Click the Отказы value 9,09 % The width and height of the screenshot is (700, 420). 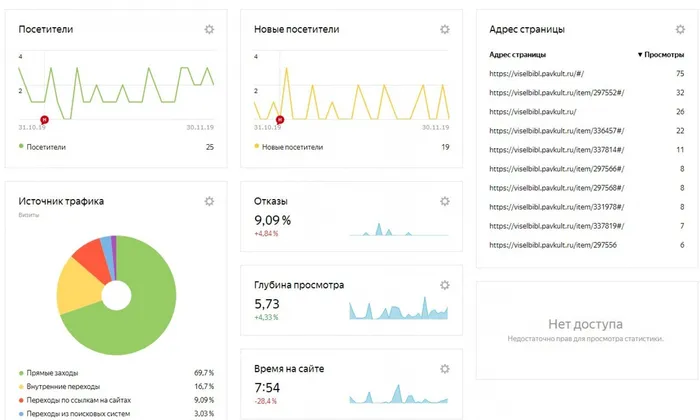272,220
